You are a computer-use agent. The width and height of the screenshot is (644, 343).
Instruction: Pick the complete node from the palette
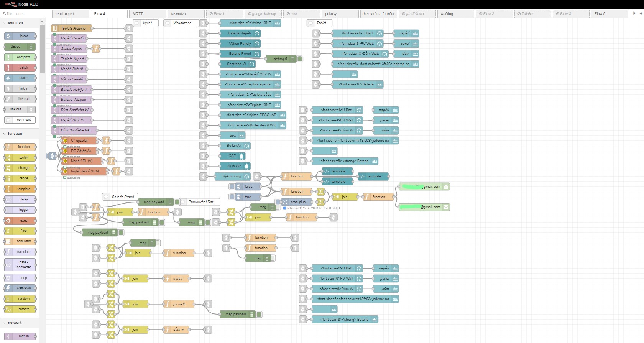pyautogui.click(x=20, y=57)
